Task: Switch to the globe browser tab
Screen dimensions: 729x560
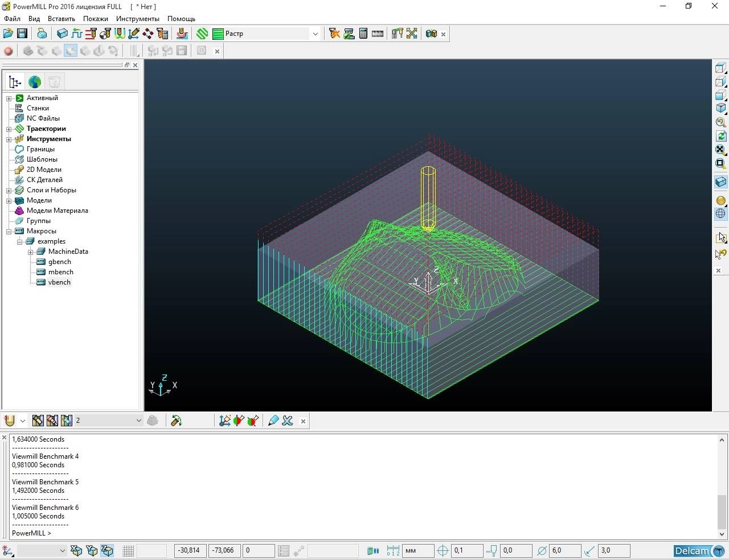Action: point(35,82)
